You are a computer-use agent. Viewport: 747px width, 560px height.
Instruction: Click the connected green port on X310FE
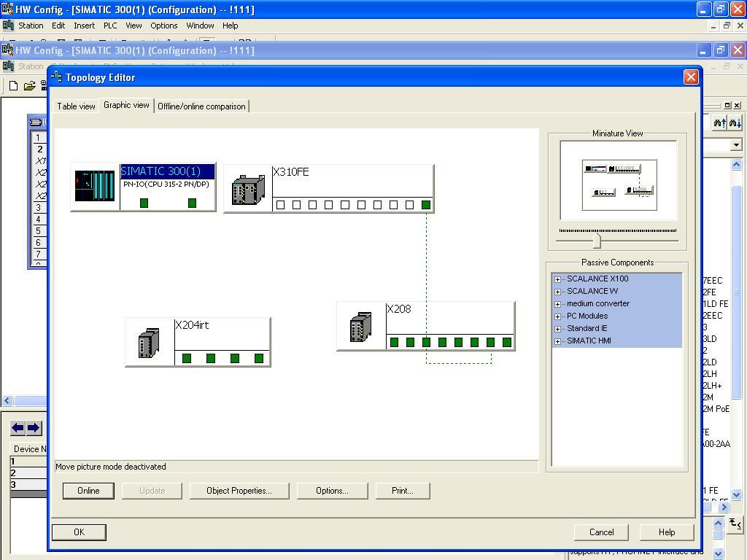tap(426, 205)
